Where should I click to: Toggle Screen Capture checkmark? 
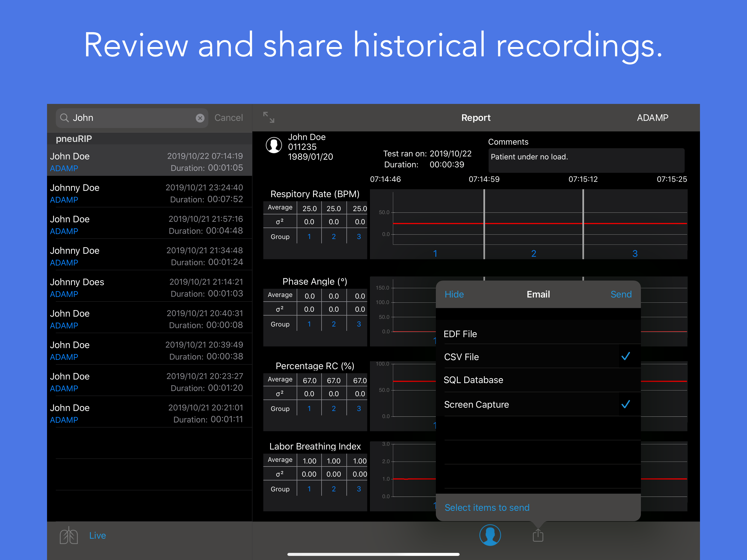click(x=625, y=404)
